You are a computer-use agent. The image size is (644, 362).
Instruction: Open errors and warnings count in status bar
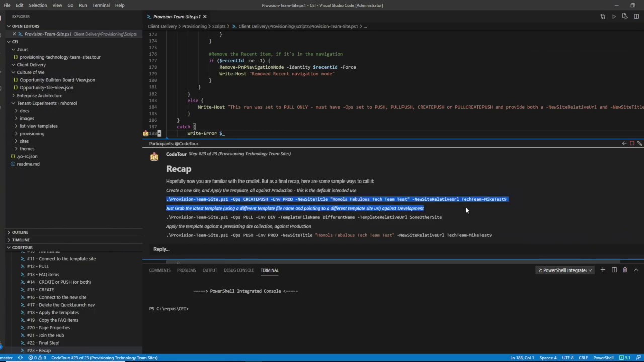pos(37,358)
